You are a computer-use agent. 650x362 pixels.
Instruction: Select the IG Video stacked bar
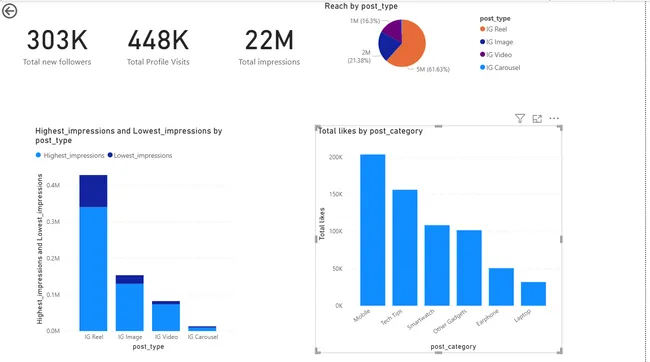click(x=166, y=316)
